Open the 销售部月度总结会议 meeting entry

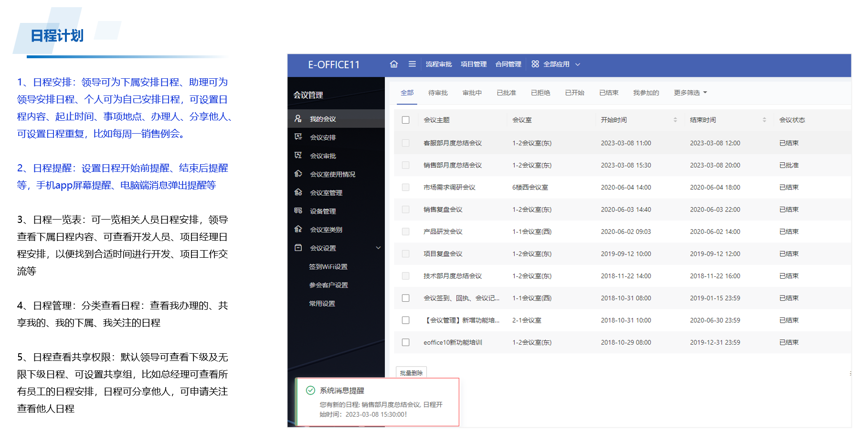pyautogui.click(x=453, y=165)
